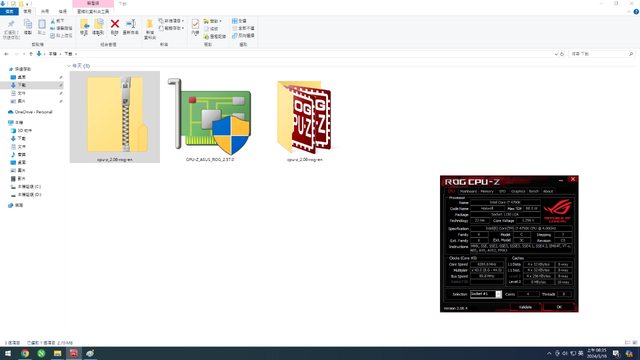Open the Copy to ribbon button
The image size is (640, 360).
point(98,27)
